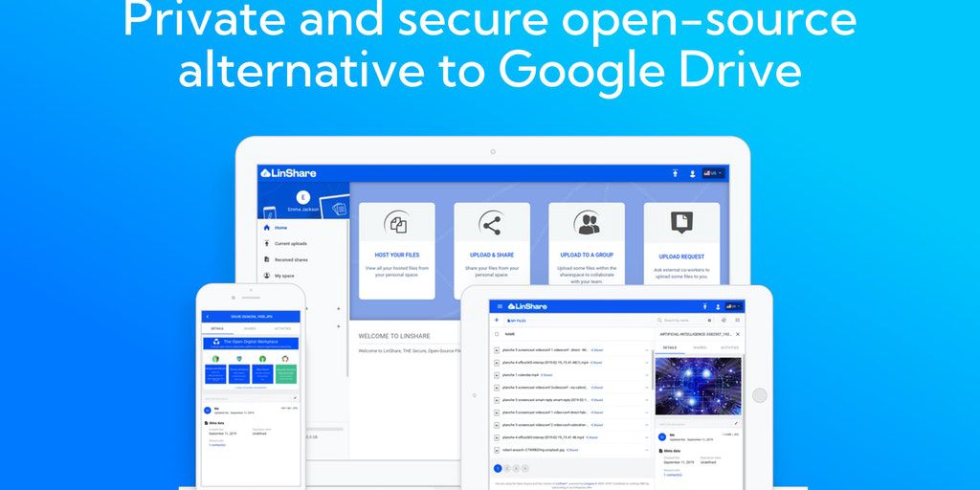Click the WELCOME TO LINSHARE heading

[x=394, y=336]
